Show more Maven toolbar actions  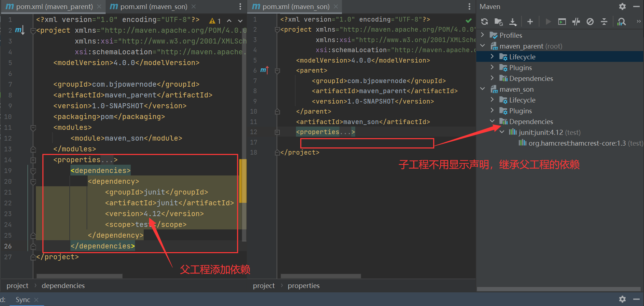tap(639, 21)
